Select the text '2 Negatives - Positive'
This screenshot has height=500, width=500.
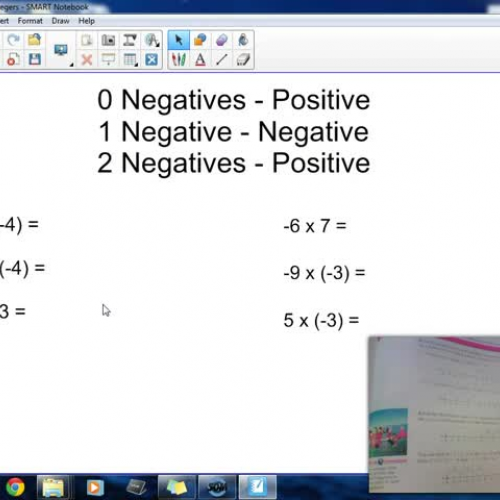pos(234,163)
